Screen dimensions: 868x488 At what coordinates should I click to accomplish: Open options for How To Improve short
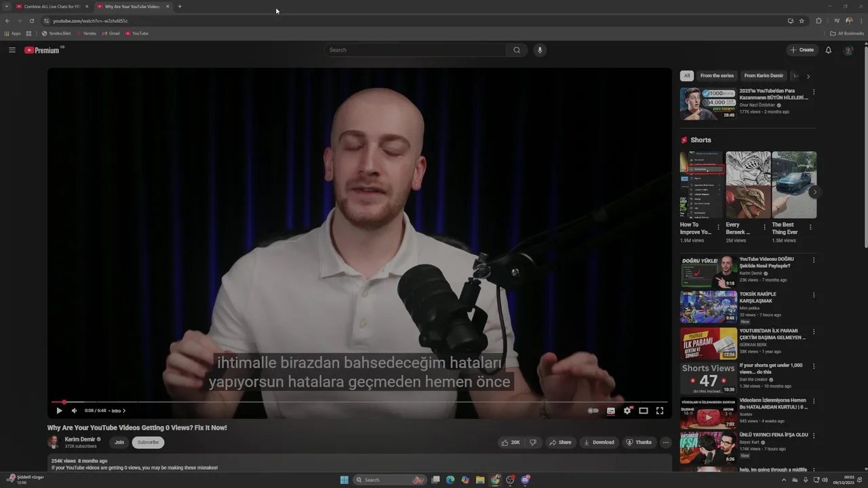pyautogui.click(x=718, y=228)
